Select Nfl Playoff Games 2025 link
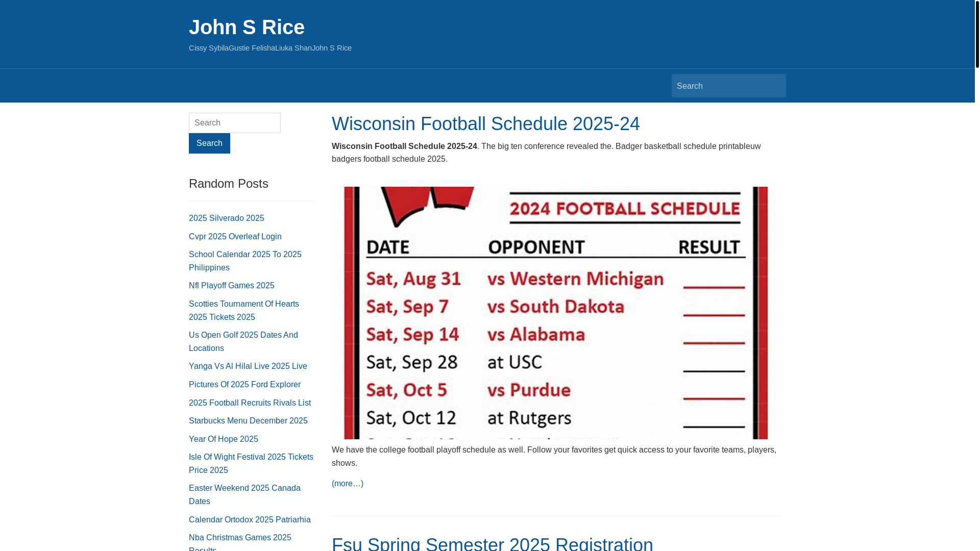Screen dimensions: 980x551 coord(232,286)
